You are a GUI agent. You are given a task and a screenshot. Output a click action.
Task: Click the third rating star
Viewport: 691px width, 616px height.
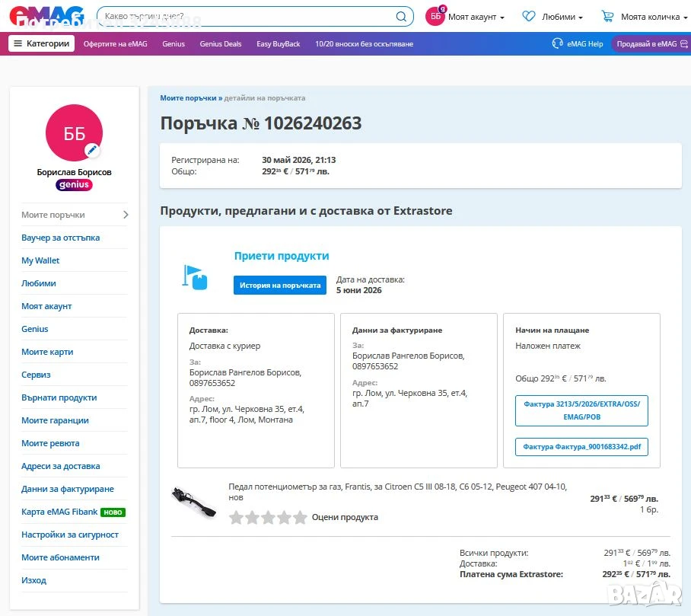click(268, 517)
